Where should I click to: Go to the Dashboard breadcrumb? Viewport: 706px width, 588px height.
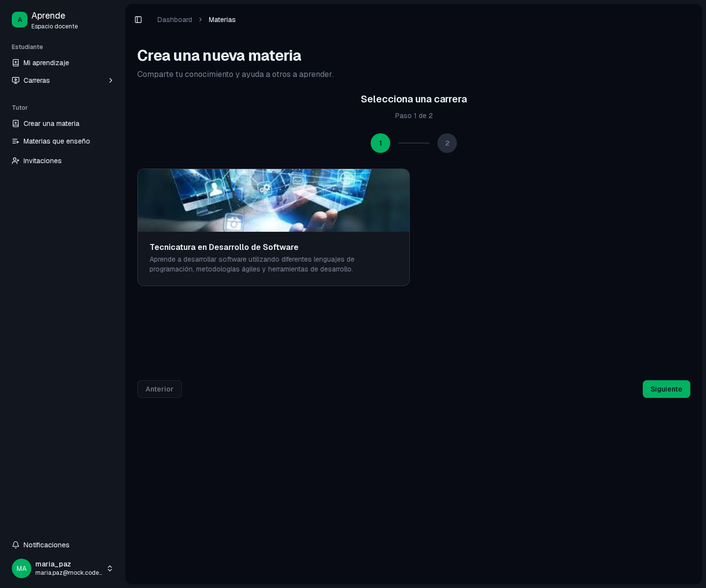pos(175,20)
